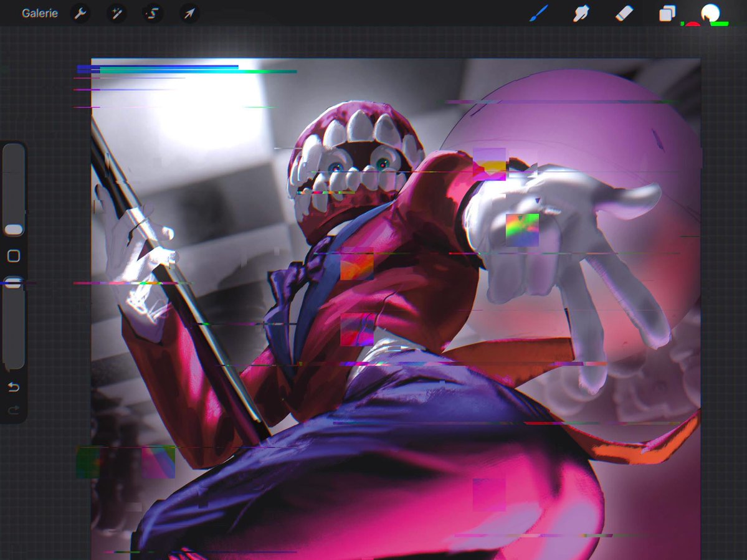Open the Actions wrench menu
Screen dimensions: 747x560
(80, 13)
